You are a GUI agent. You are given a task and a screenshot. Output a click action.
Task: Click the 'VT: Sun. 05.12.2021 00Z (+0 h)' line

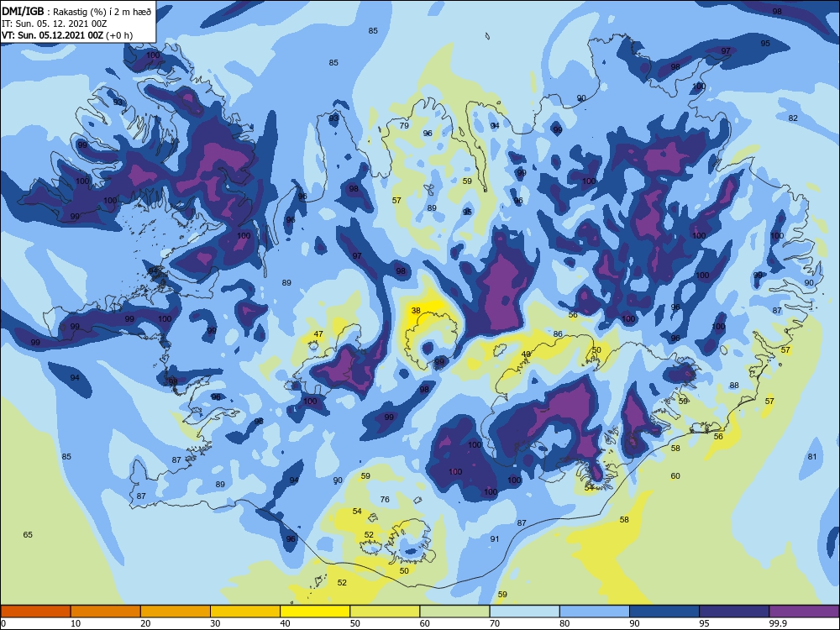pyautogui.click(x=67, y=35)
